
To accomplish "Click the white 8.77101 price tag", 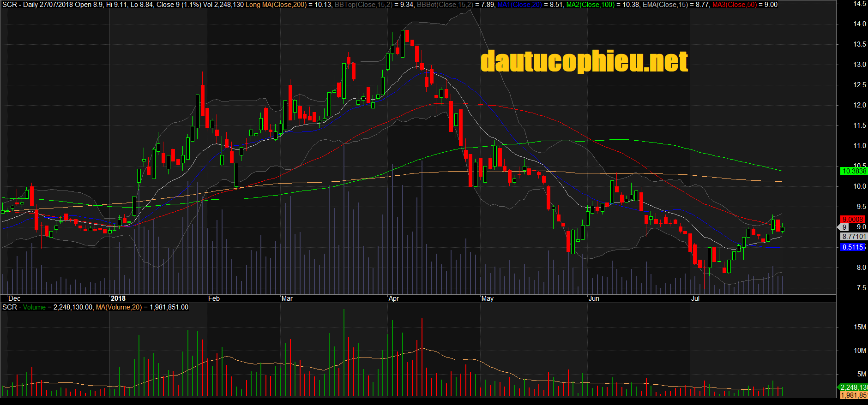I will 853,237.
